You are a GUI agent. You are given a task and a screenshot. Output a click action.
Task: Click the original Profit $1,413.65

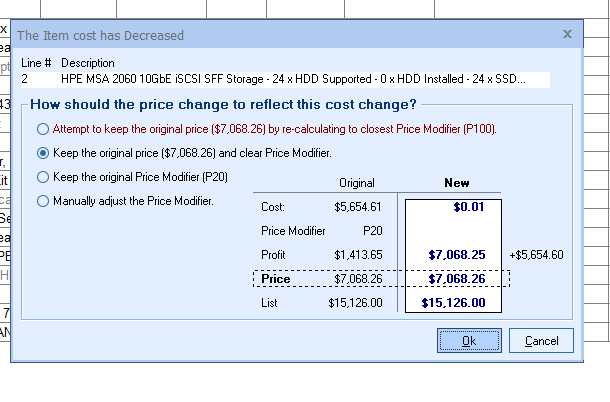point(358,255)
